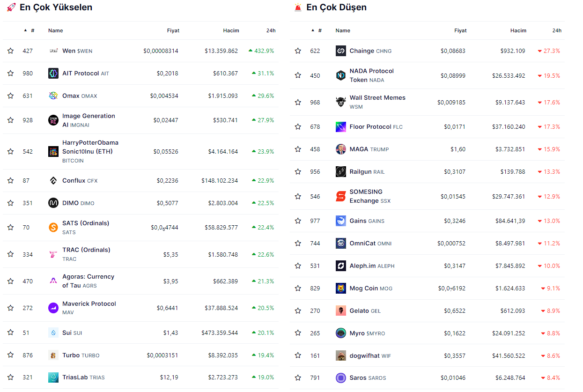Open the AIT Protocol coin link

point(81,74)
